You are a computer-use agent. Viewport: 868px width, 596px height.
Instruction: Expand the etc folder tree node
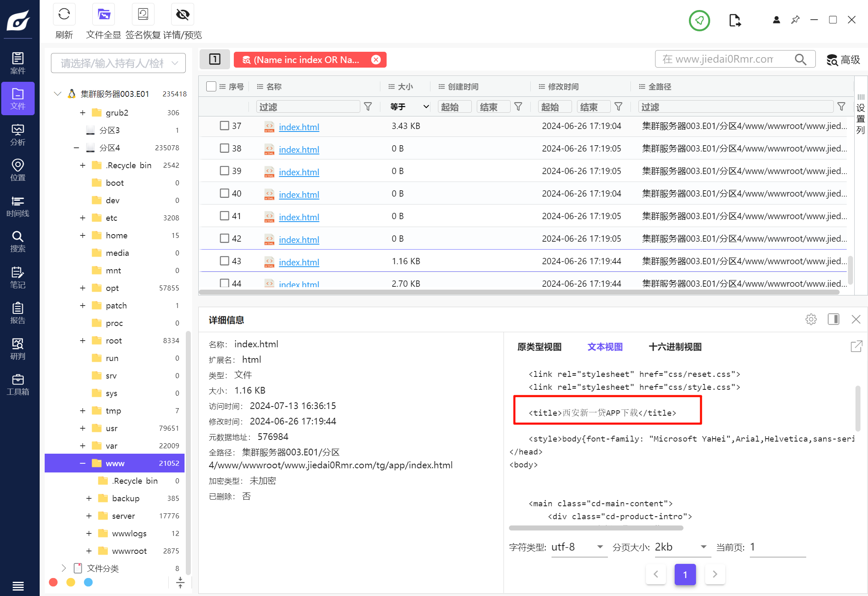pyautogui.click(x=83, y=218)
